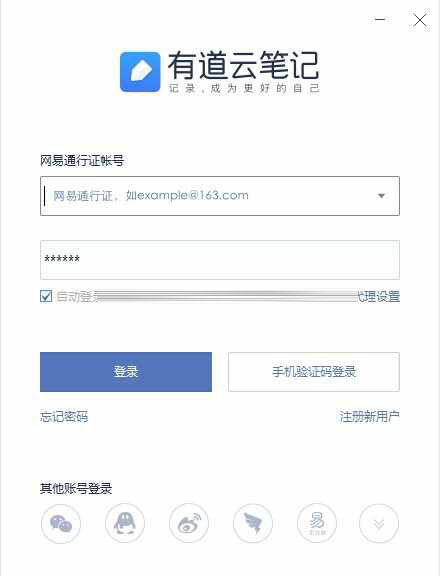Screen dimensions: 440x576
Task: Choose the QQ penguin login icon
Action: tap(125, 523)
